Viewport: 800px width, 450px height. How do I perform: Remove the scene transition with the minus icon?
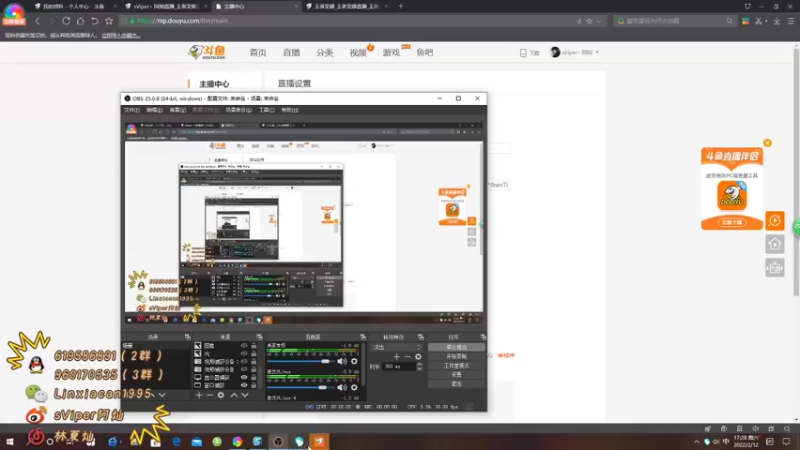pyautogui.click(x=407, y=357)
